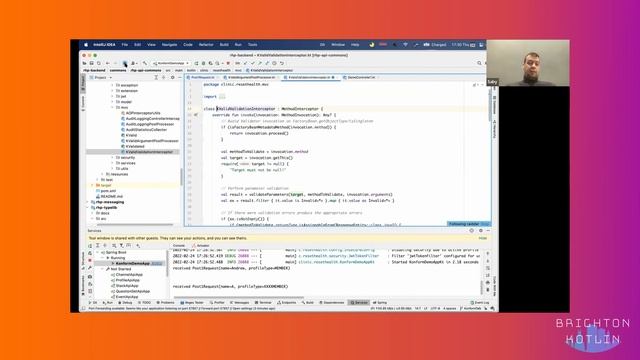
Task: Click the Following leader badge
Action: tap(469, 224)
